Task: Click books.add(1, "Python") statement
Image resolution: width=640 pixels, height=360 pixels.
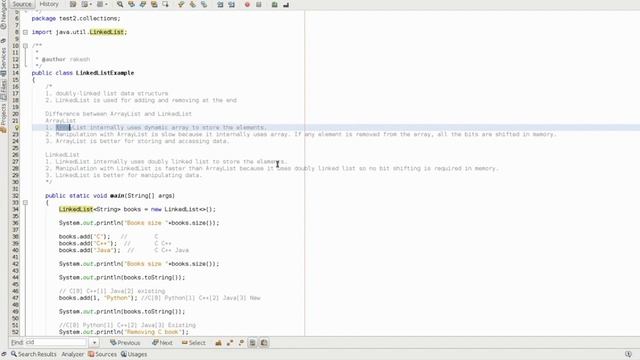Action: click(x=98, y=298)
